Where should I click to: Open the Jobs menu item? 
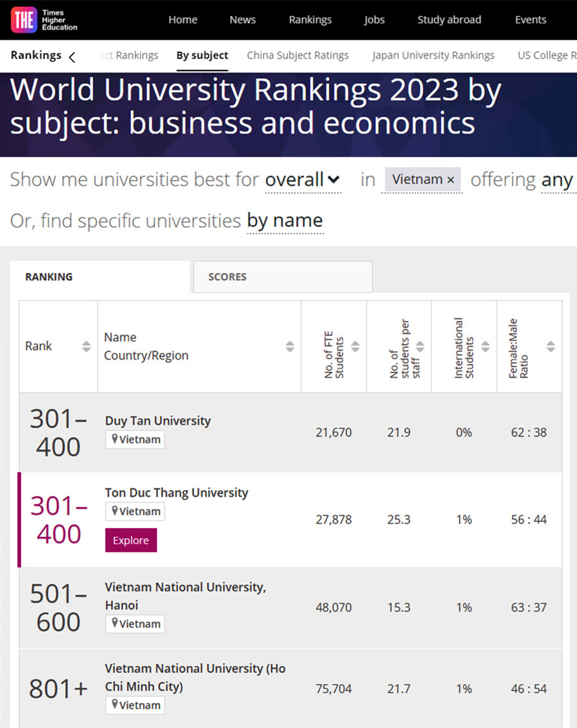point(374,20)
